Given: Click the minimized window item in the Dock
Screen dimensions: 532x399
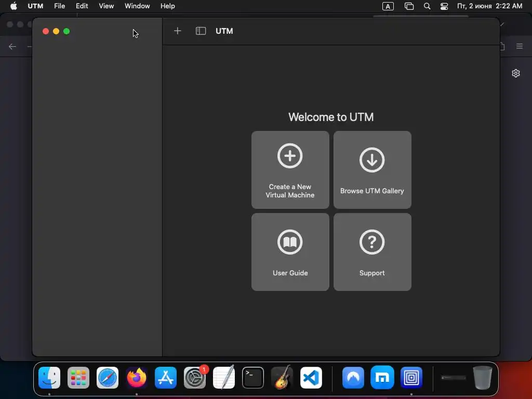Looking at the screenshot, I should coord(453,378).
